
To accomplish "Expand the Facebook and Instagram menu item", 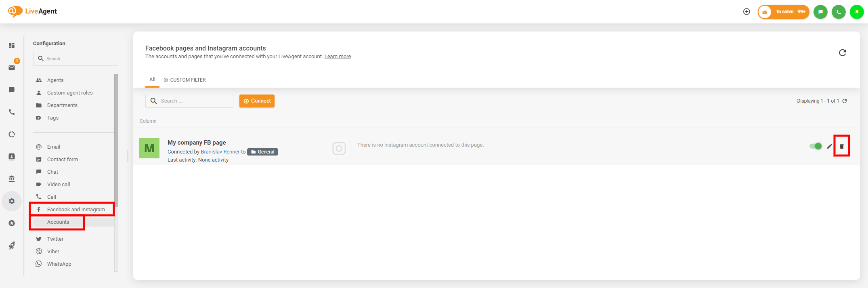I will click(76, 209).
